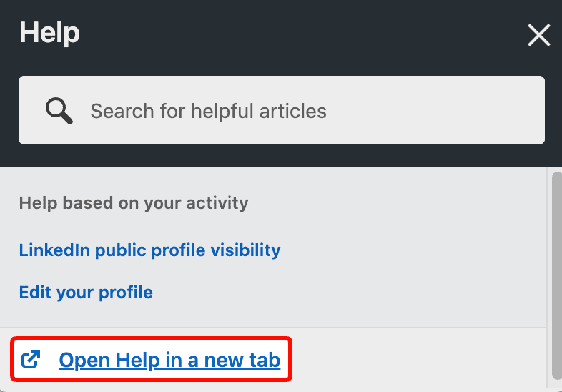The width and height of the screenshot is (562, 392).
Task: Click 'Open Help' text in footer link
Action: coord(110,360)
